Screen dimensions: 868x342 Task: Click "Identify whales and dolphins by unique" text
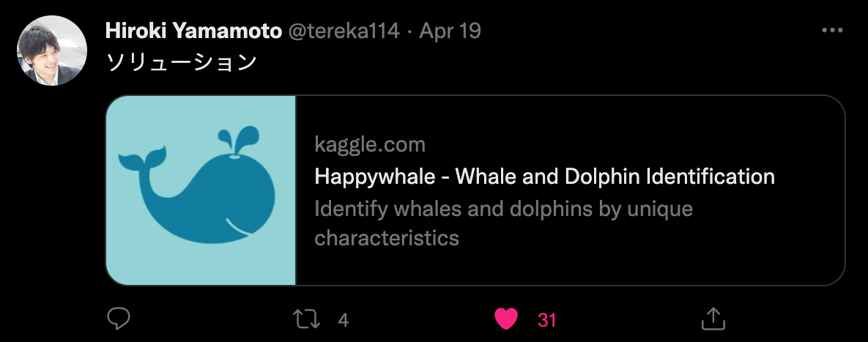pos(504,209)
